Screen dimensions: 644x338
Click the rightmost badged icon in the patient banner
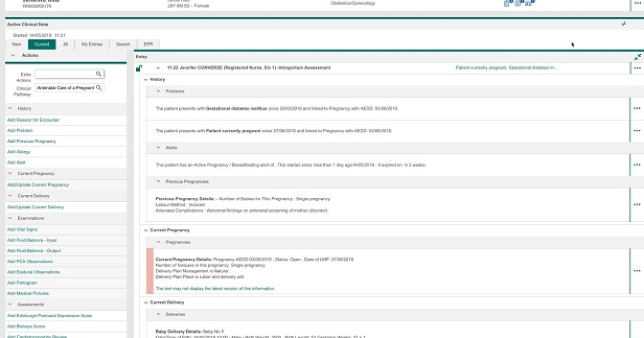(x=529, y=3)
